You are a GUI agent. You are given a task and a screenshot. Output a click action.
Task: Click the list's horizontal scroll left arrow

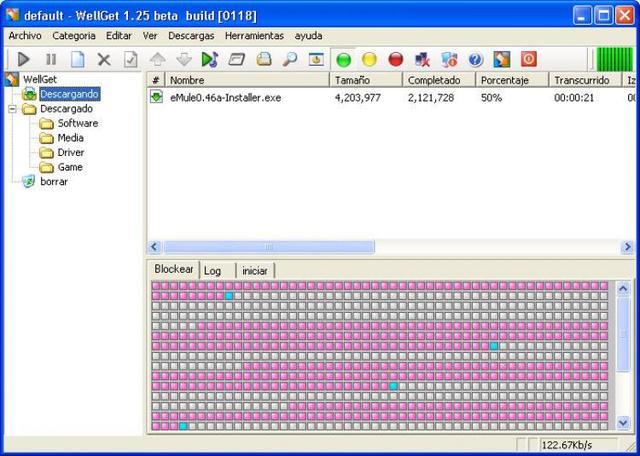click(154, 247)
